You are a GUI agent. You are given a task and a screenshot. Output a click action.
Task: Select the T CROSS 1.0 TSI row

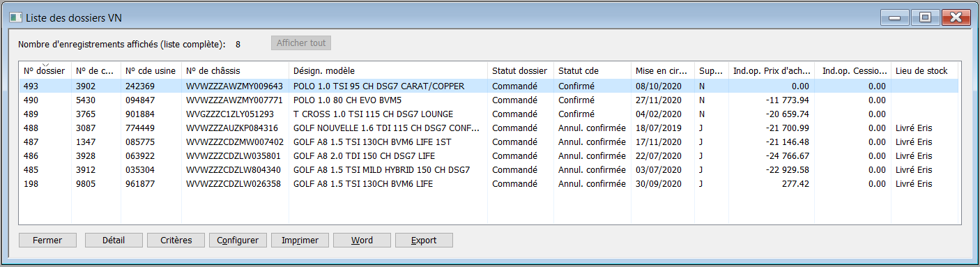[x=489, y=114]
